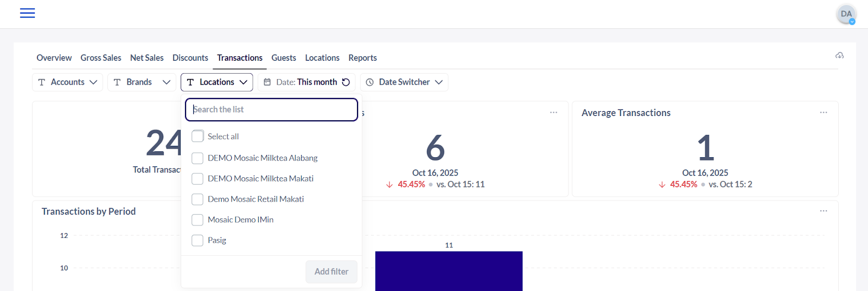This screenshot has height=291, width=868.
Task: Switch to the Gross Sales tab
Action: [x=101, y=58]
